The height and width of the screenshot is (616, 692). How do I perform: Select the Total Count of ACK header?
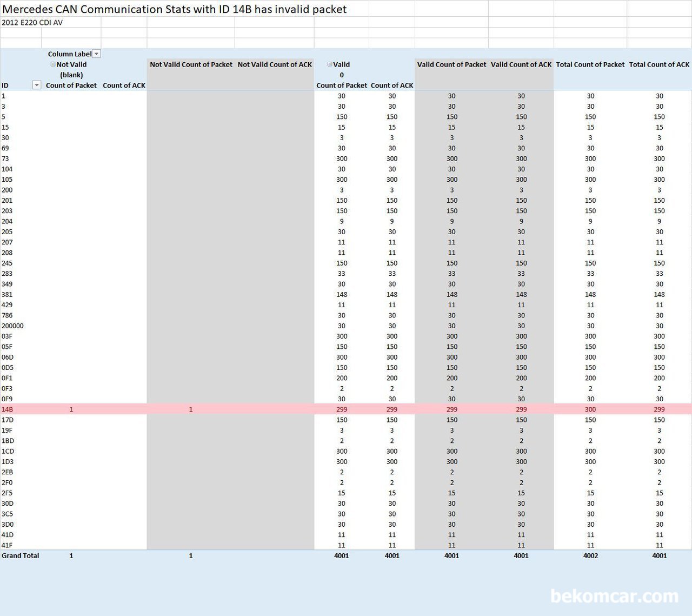(659, 64)
